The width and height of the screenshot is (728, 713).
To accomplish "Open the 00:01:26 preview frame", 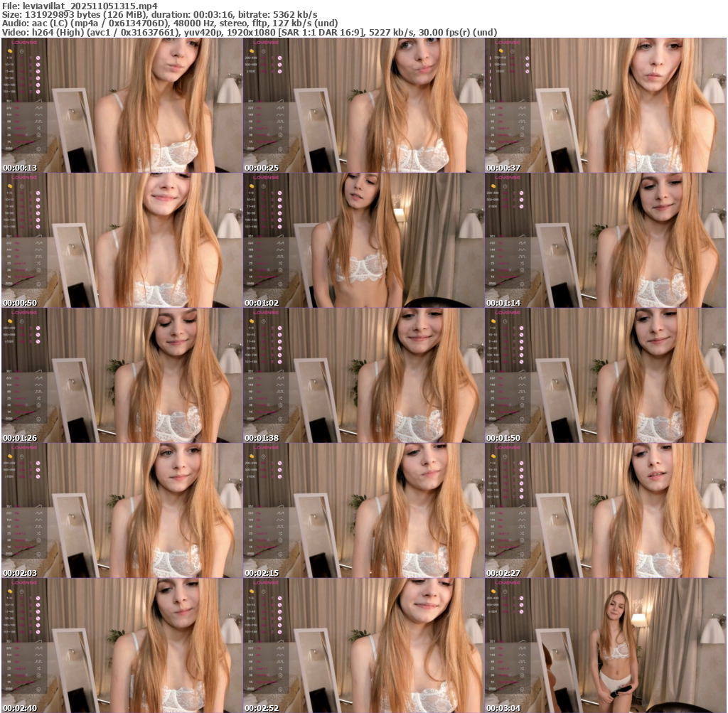I will (x=122, y=375).
